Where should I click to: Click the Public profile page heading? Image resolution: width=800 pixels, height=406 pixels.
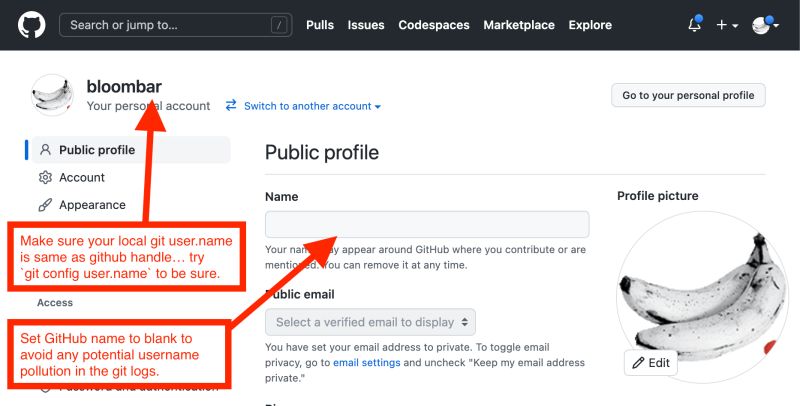(322, 153)
